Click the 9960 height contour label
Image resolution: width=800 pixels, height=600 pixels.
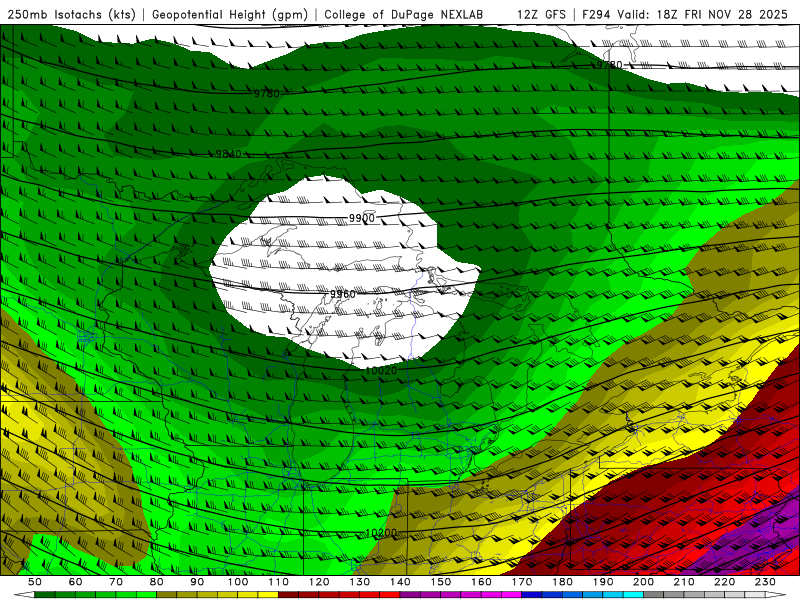342,294
